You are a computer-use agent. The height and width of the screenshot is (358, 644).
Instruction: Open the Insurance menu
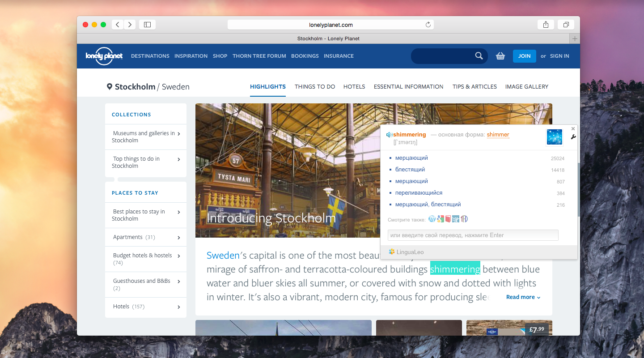[x=339, y=56]
